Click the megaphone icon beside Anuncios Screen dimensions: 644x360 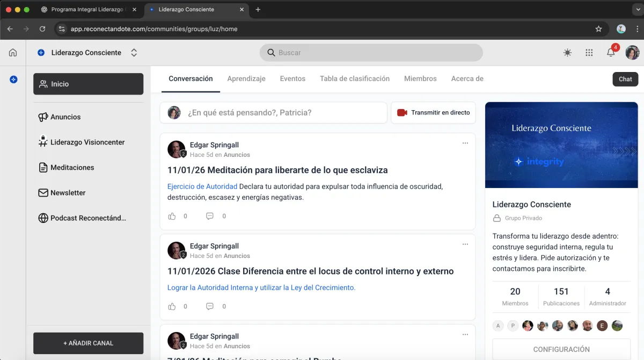click(x=43, y=117)
